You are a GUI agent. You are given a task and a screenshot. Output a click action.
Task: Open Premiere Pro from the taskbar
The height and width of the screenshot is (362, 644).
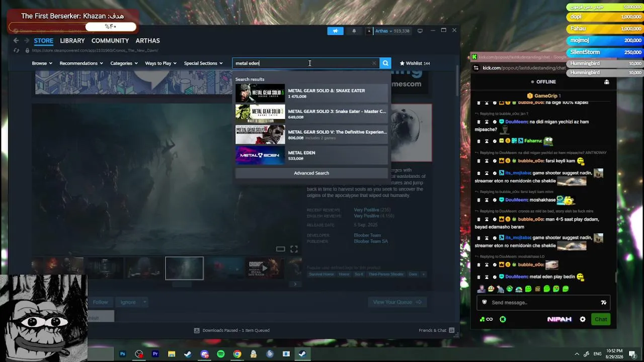155,354
